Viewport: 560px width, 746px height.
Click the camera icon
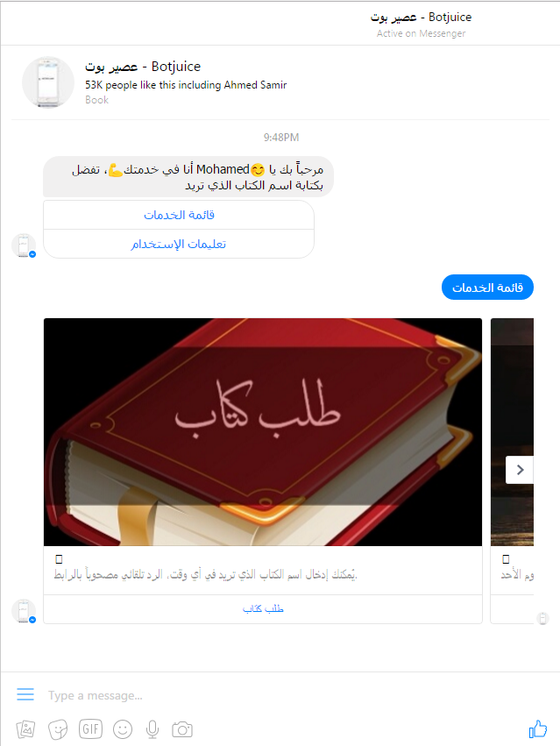[181, 728]
